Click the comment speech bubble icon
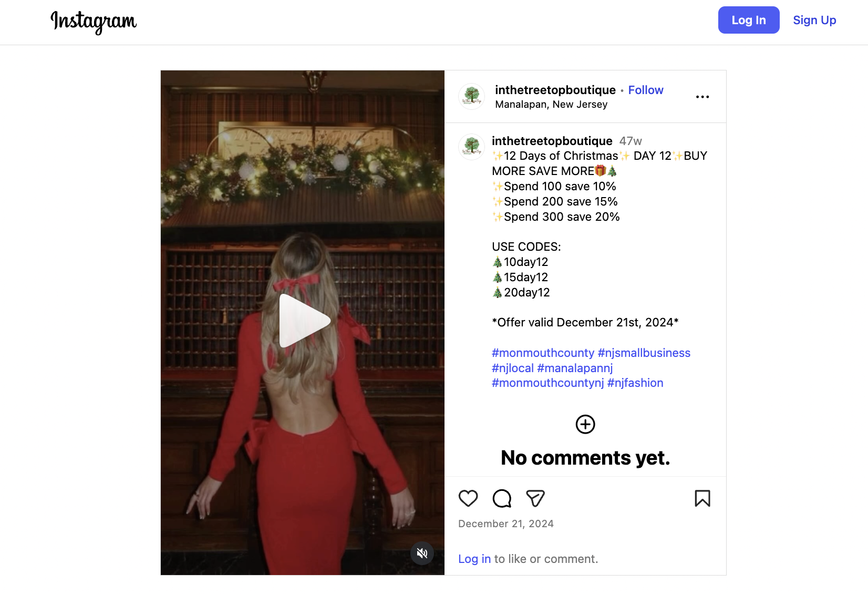This screenshot has height=595, width=868. pos(502,498)
